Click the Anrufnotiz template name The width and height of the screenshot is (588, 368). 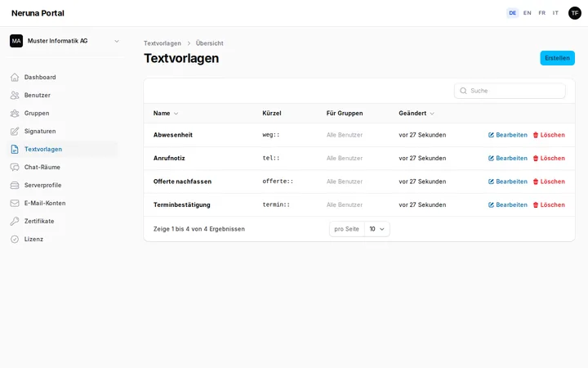click(169, 159)
